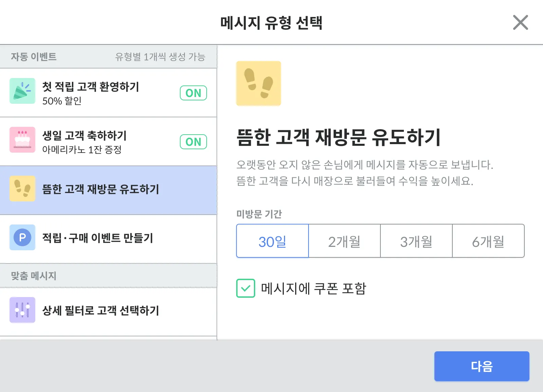Open 적립·구매 이벤트 만들기 item

pyautogui.click(x=98, y=238)
